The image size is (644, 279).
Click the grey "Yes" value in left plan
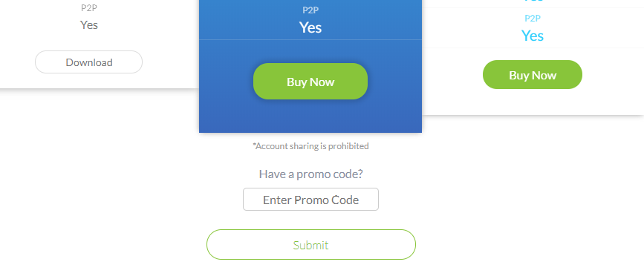[89, 25]
